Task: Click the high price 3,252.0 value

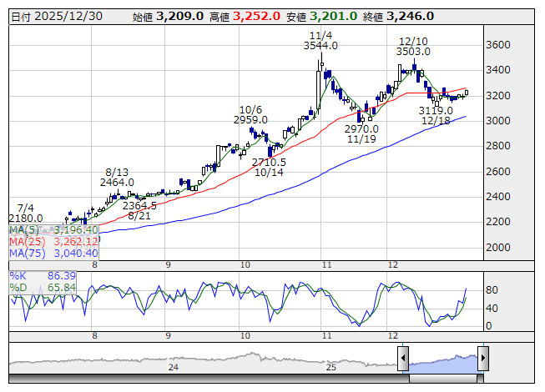Action: pos(256,17)
